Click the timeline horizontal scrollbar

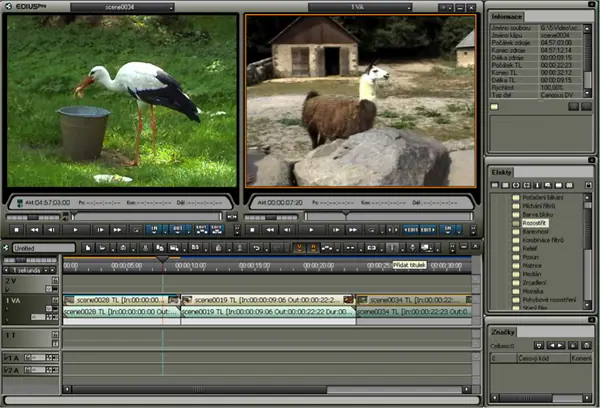(x=200, y=390)
